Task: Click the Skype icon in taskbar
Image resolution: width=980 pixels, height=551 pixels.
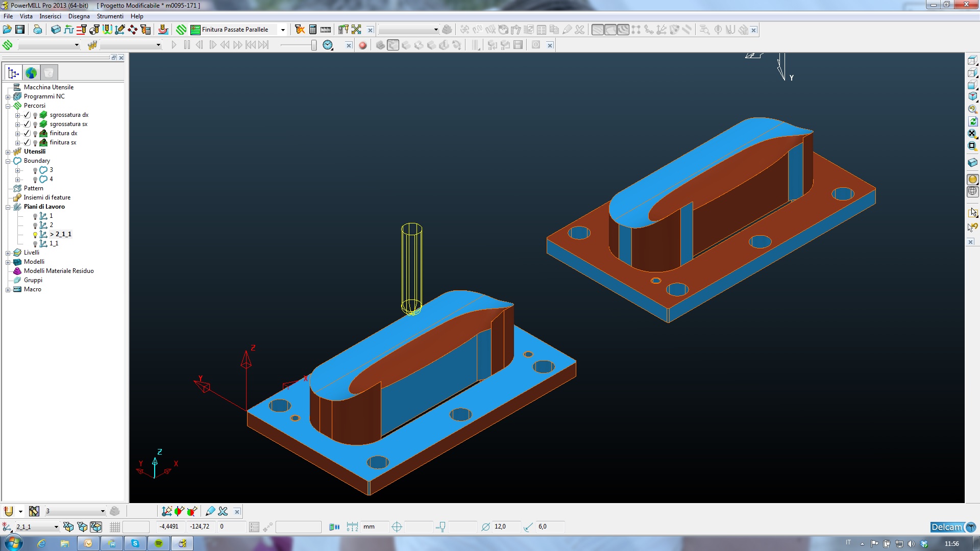Action: [x=135, y=543]
